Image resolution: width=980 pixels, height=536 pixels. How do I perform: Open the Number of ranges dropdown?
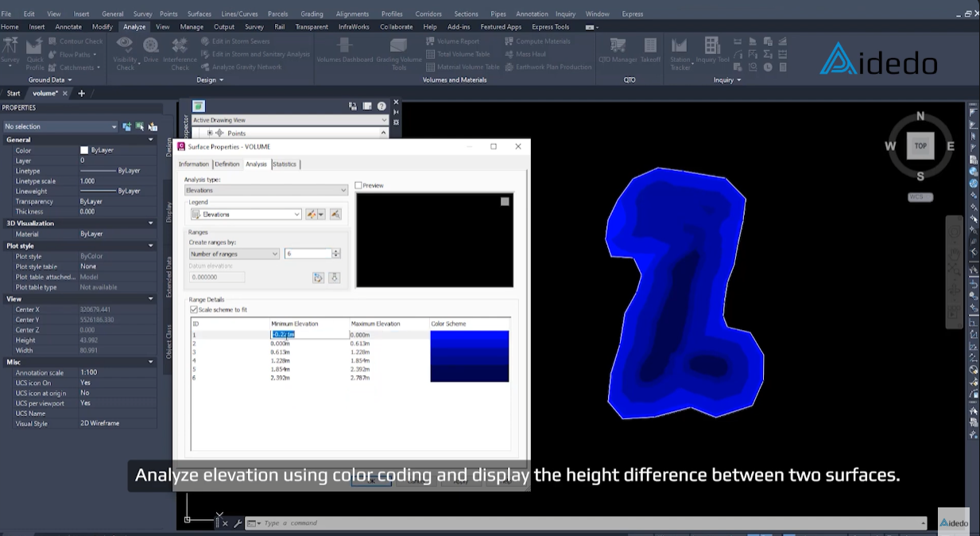coord(234,254)
